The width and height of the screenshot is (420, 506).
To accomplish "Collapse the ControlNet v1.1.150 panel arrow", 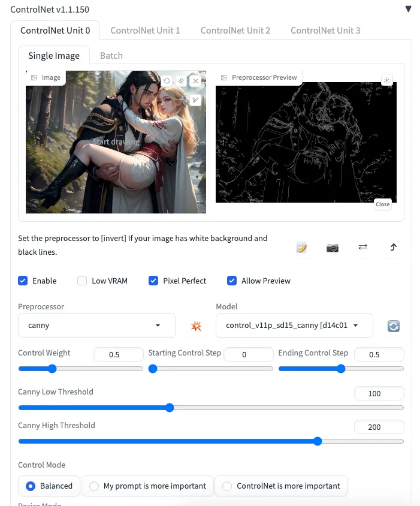I will coord(408,9).
